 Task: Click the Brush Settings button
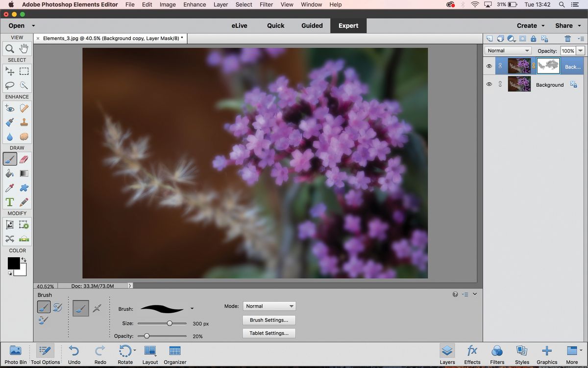(269, 320)
